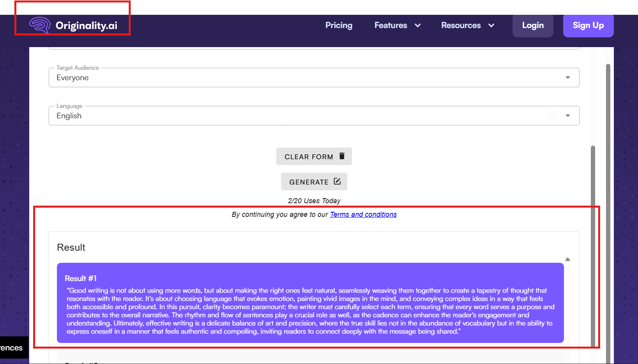Click the Everyone value in Target Audience

72,78
